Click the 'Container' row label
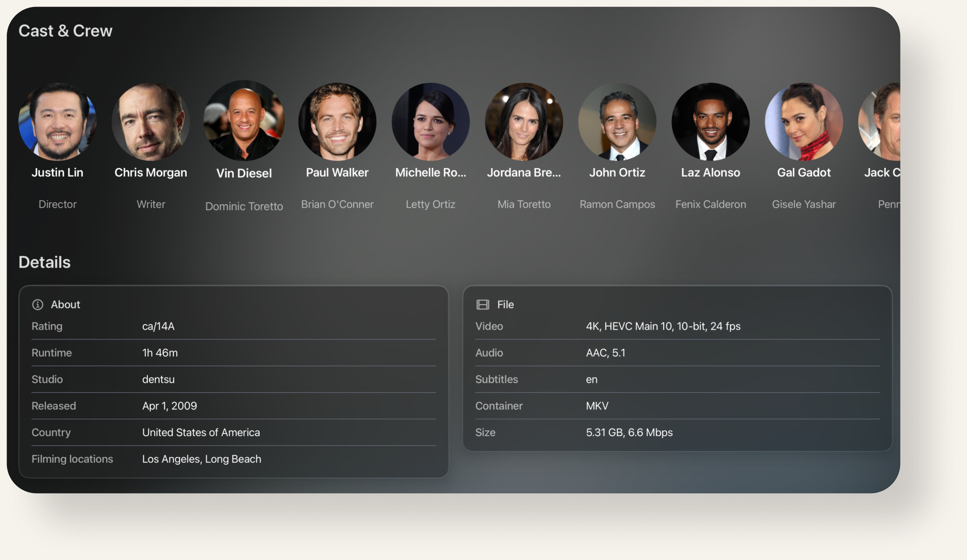The height and width of the screenshot is (560, 967). point(499,406)
